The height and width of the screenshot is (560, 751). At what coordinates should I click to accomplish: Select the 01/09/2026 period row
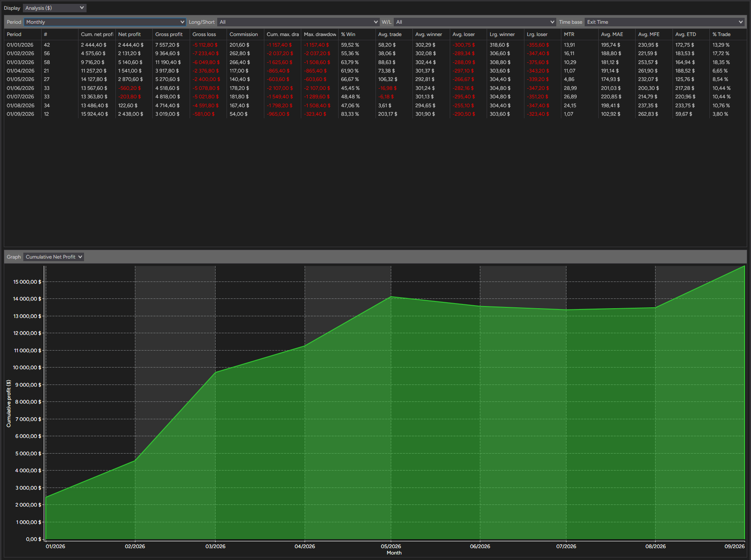click(375, 114)
